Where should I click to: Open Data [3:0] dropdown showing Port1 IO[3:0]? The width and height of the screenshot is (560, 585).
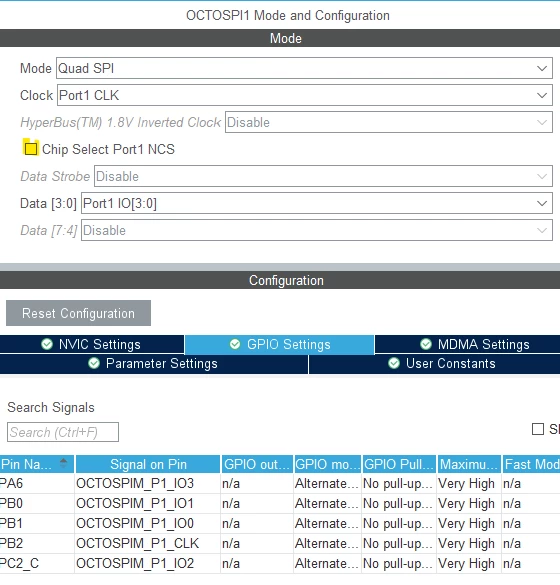click(x=317, y=203)
